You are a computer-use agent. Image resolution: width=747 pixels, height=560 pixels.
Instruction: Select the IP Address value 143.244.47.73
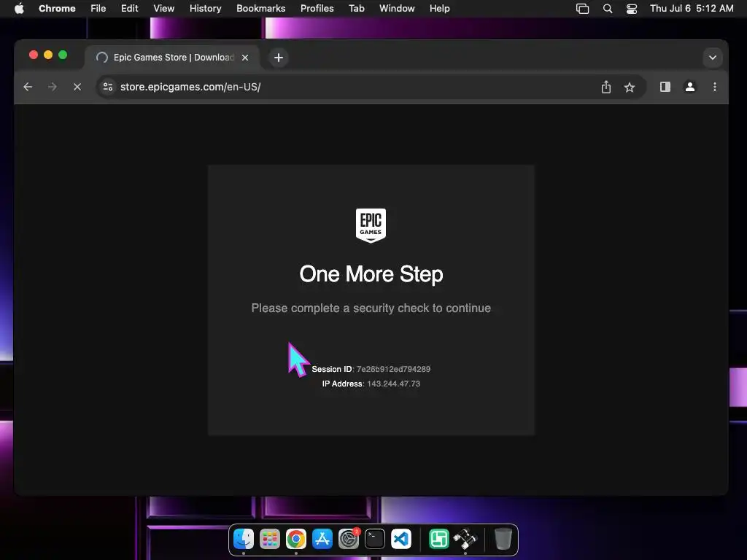point(393,384)
